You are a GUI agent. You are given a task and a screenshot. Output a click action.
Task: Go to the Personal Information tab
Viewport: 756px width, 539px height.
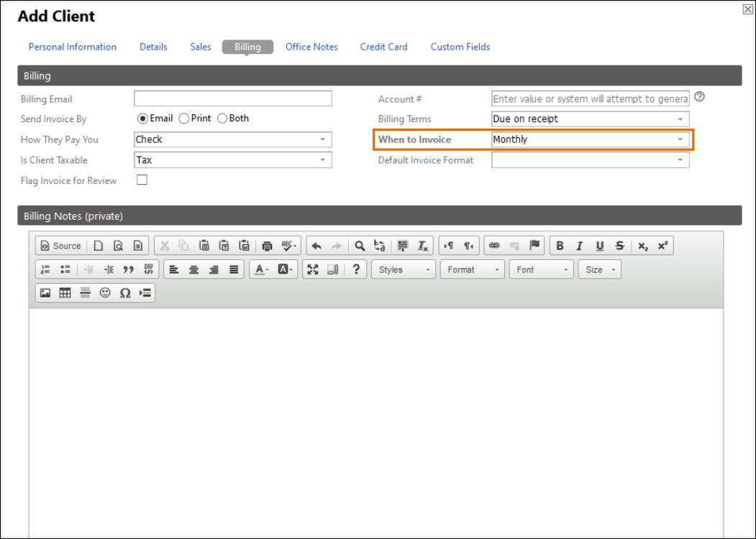coord(72,47)
